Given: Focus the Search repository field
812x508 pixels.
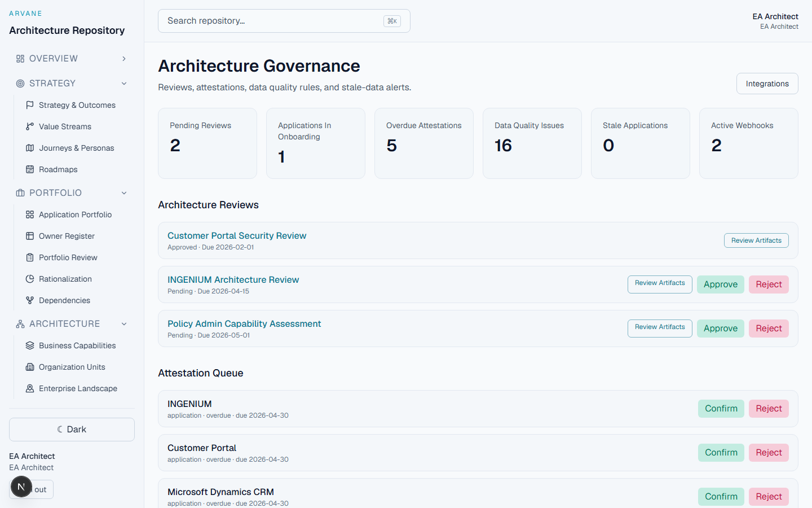Looking at the screenshot, I should point(284,21).
